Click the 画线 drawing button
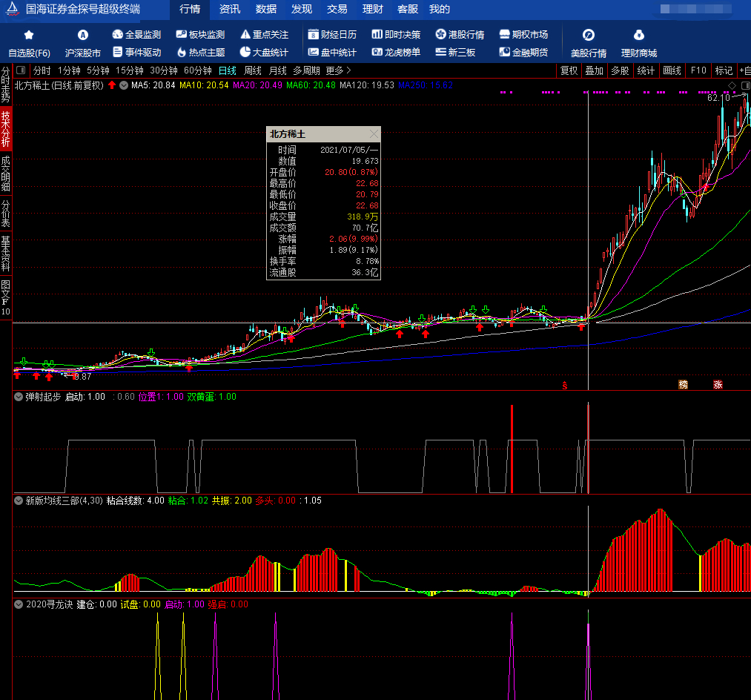Image resolution: width=751 pixels, height=700 pixels. point(672,70)
